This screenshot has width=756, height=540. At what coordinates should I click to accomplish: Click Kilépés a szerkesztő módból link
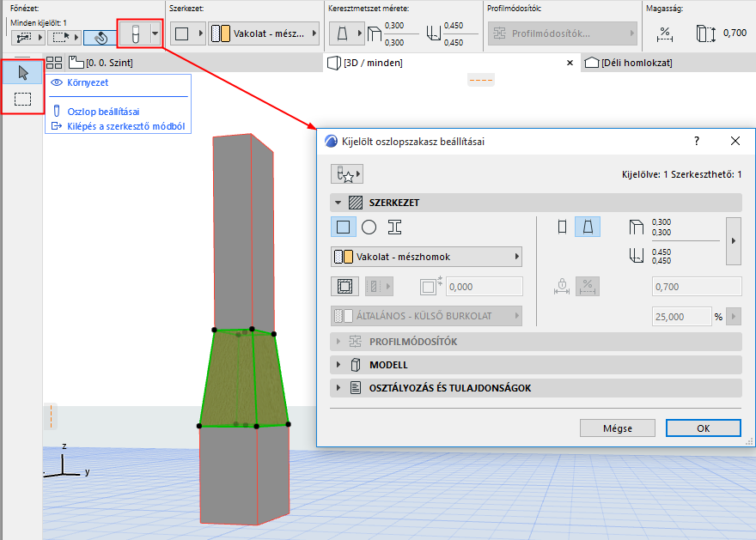click(x=125, y=126)
